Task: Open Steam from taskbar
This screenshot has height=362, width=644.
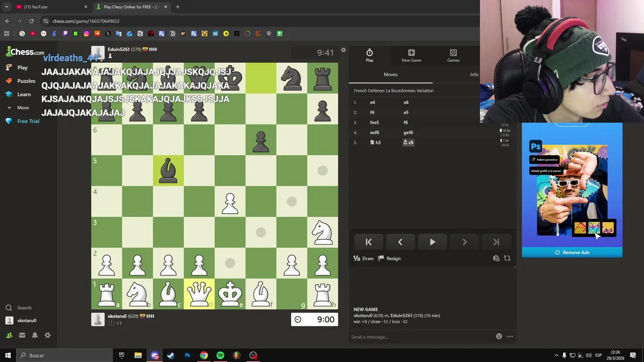Action: click(171, 355)
